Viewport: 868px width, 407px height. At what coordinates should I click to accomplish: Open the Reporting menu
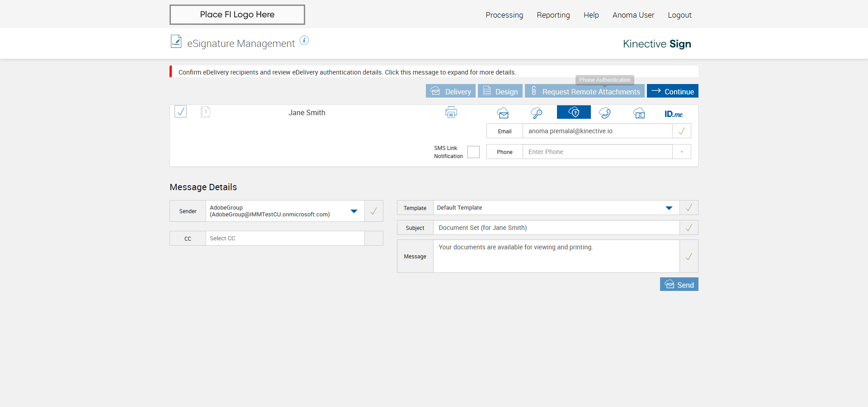tap(553, 15)
